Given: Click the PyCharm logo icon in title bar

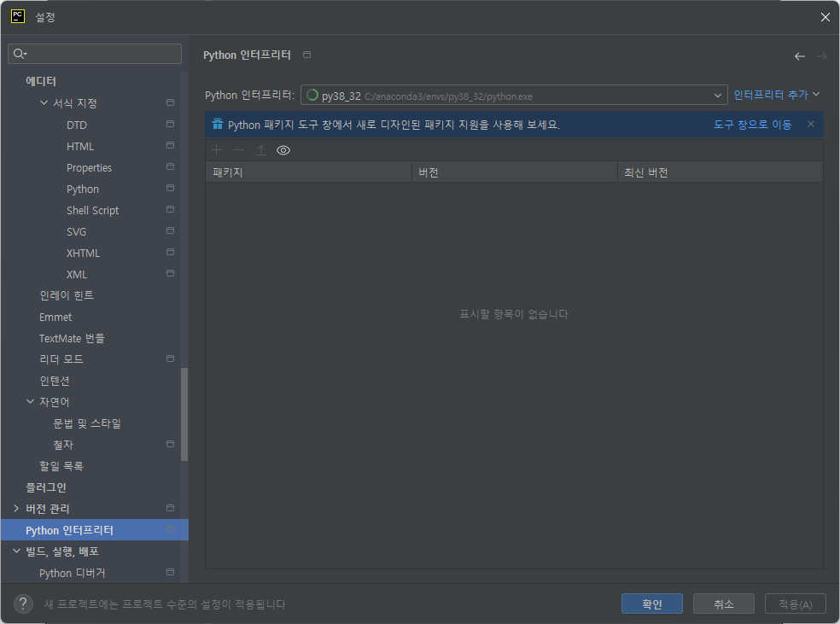Looking at the screenshot, I should (18, 16).
